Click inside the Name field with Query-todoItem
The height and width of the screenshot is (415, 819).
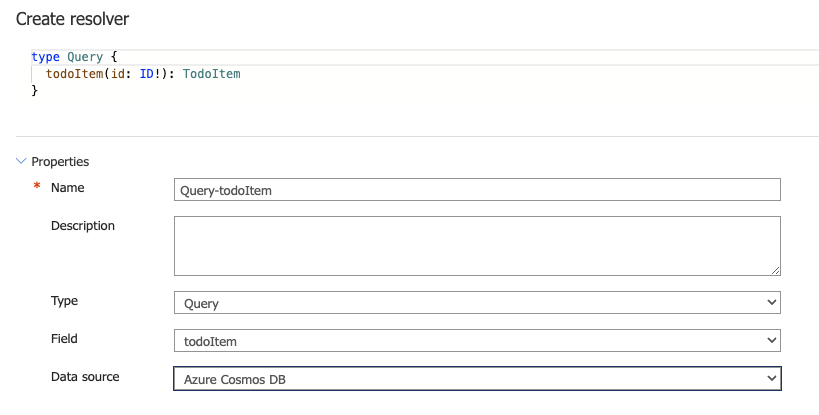[x=477, y=190]
